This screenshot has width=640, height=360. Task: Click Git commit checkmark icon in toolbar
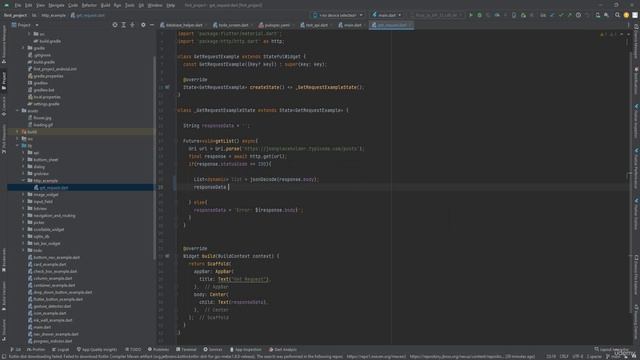[x=561, y=15]
